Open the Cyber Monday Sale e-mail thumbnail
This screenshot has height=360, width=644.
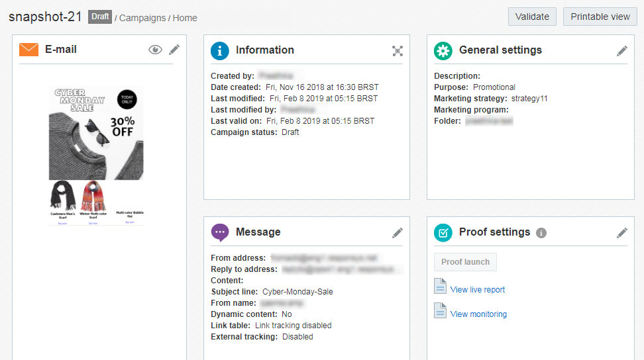pos(96,156)
